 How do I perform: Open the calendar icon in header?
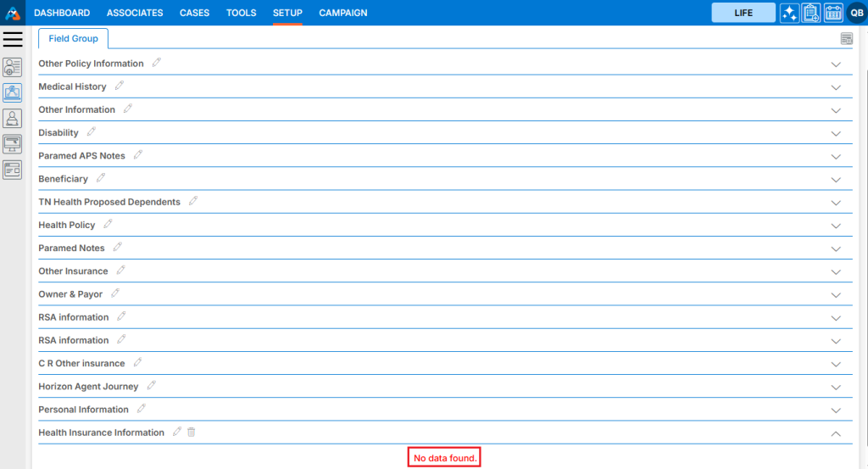[833, 13]
